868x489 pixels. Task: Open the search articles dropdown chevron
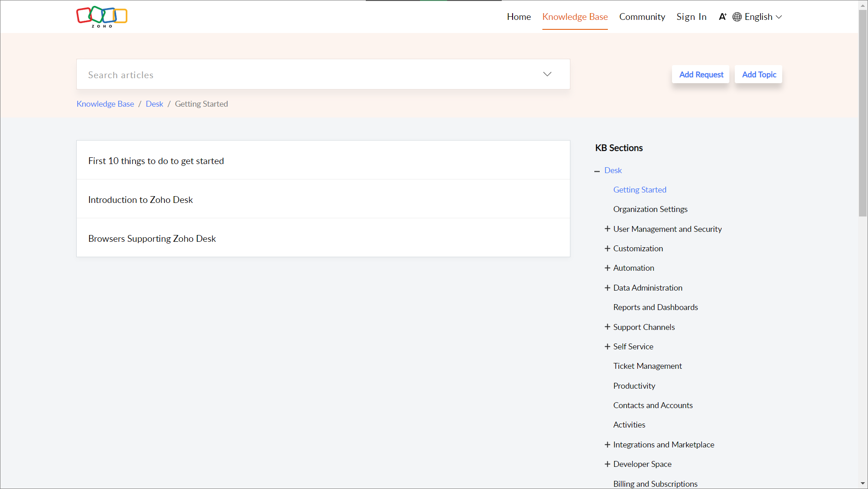tap(547, 74)
